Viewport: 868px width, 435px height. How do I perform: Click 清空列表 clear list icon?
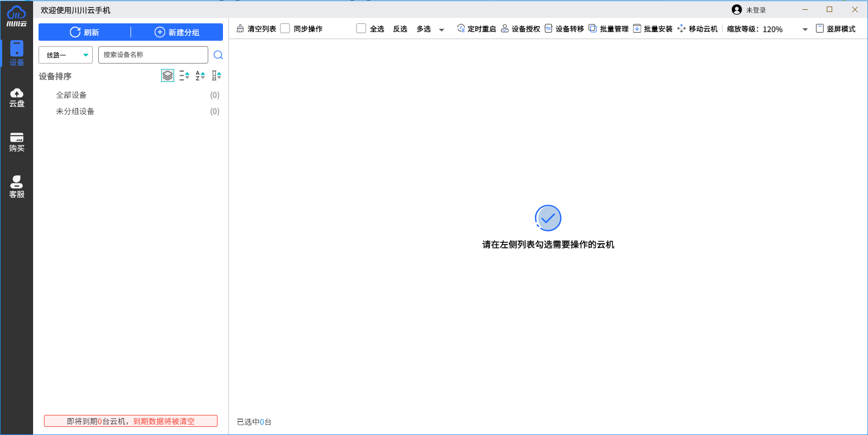pos(240,28)
